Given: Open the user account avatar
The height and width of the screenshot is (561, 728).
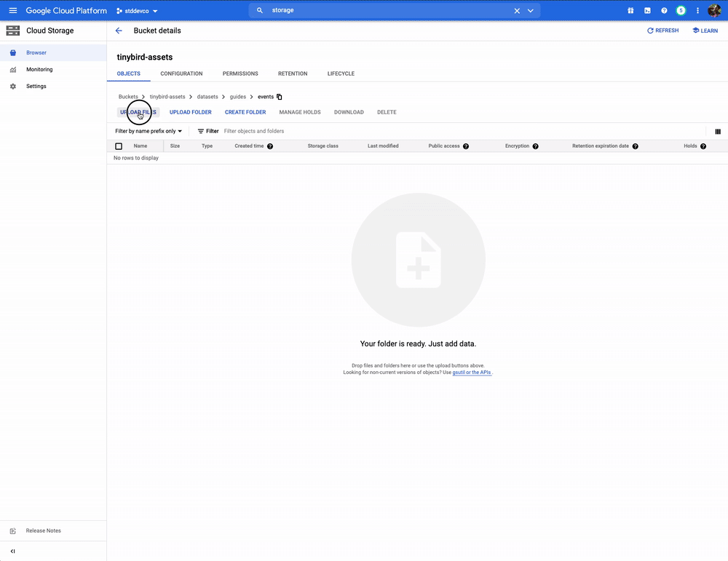Looking at the screenshot, I should (714, 10).
